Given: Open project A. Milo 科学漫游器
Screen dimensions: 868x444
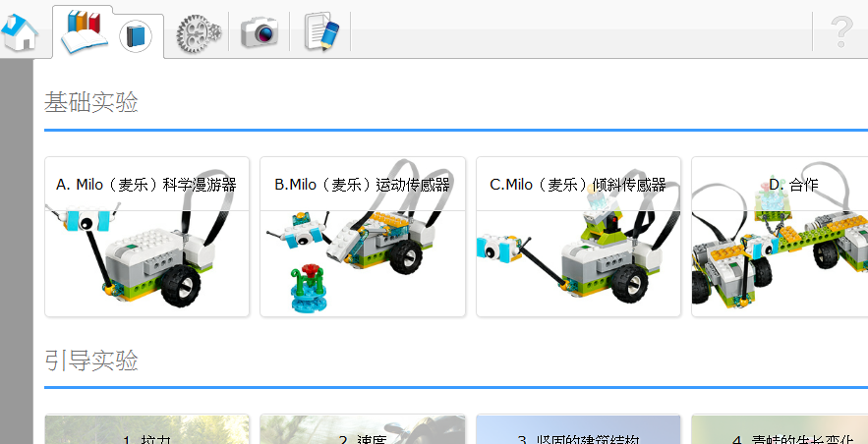Looking at the screenshot, I should pos(146,237).
